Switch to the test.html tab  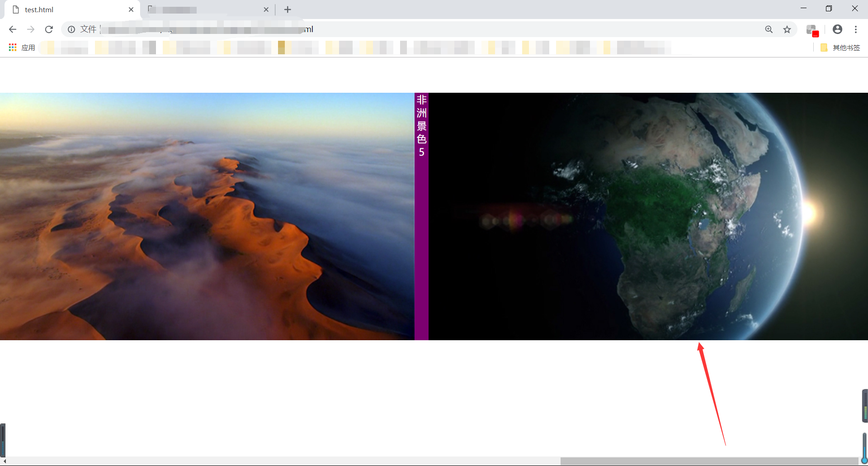pyautogui.click(x=72, y=10)
